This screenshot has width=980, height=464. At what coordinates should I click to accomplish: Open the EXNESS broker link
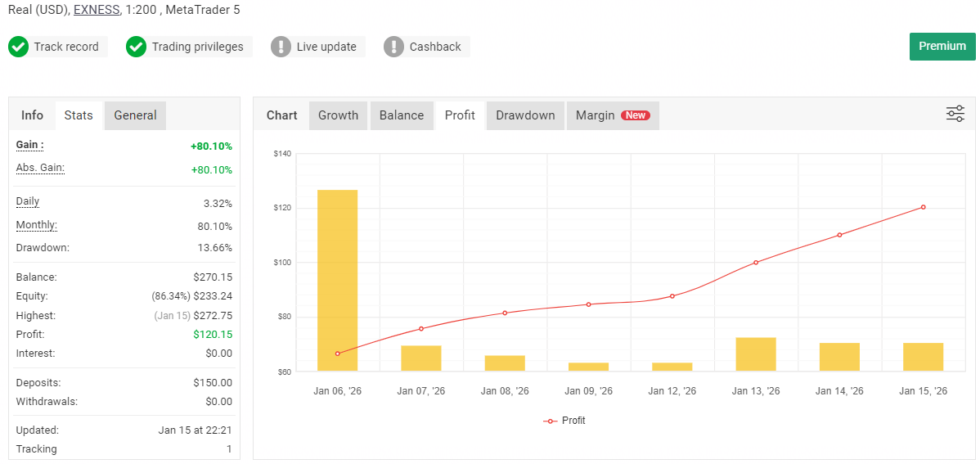click(x=97, y=11)
